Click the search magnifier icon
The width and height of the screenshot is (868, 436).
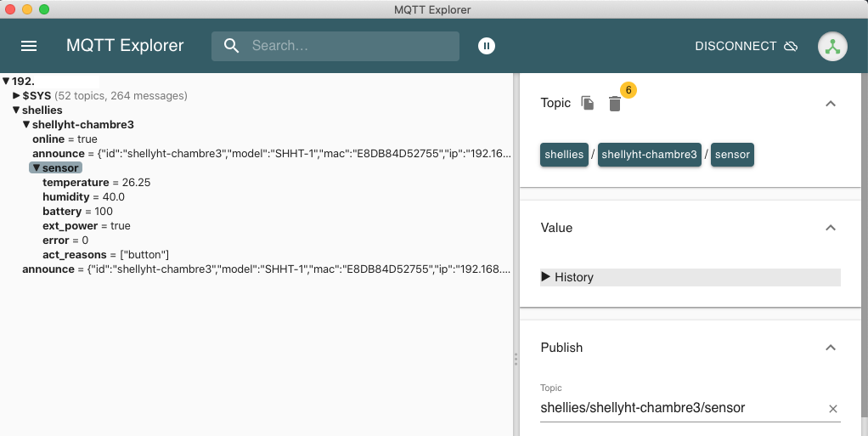point(231,46)
